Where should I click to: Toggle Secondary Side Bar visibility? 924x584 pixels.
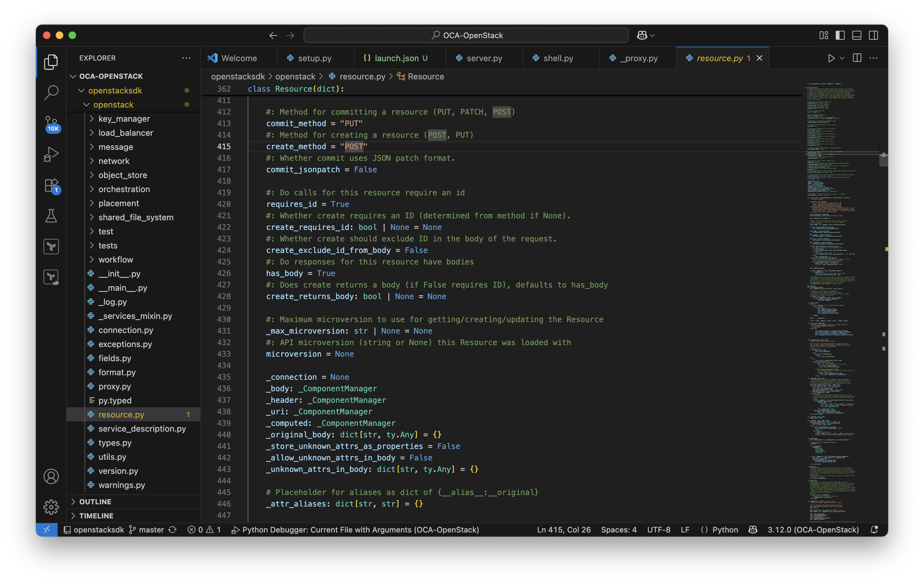873,35
